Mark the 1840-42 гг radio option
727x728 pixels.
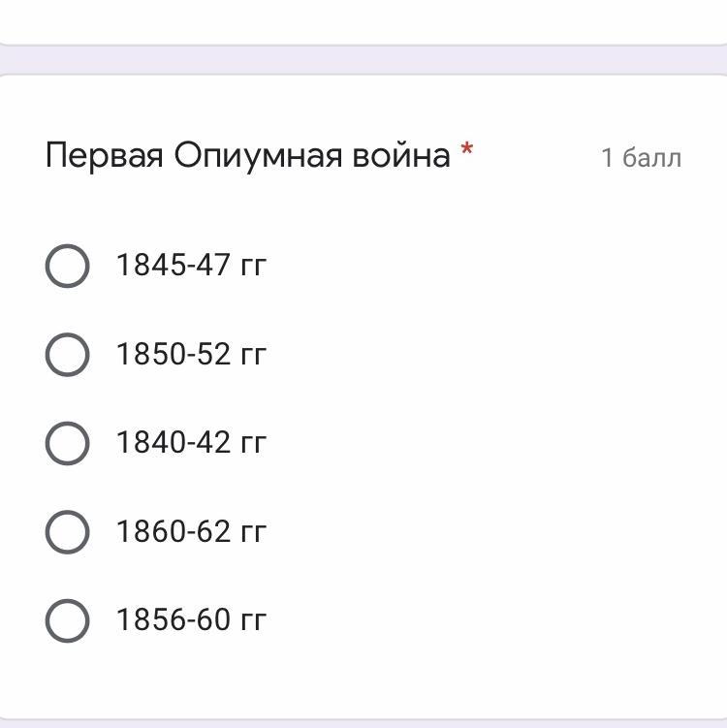click(67, 443)
